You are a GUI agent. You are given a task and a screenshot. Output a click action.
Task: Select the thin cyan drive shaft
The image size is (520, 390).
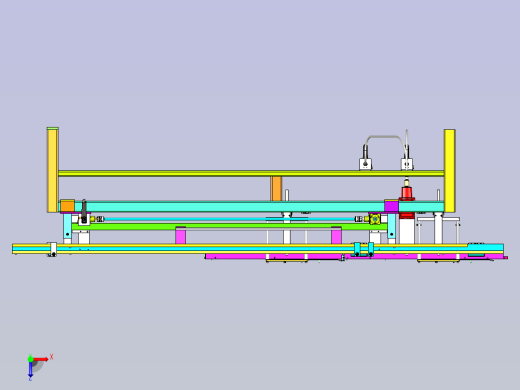[x=230, y=219]
